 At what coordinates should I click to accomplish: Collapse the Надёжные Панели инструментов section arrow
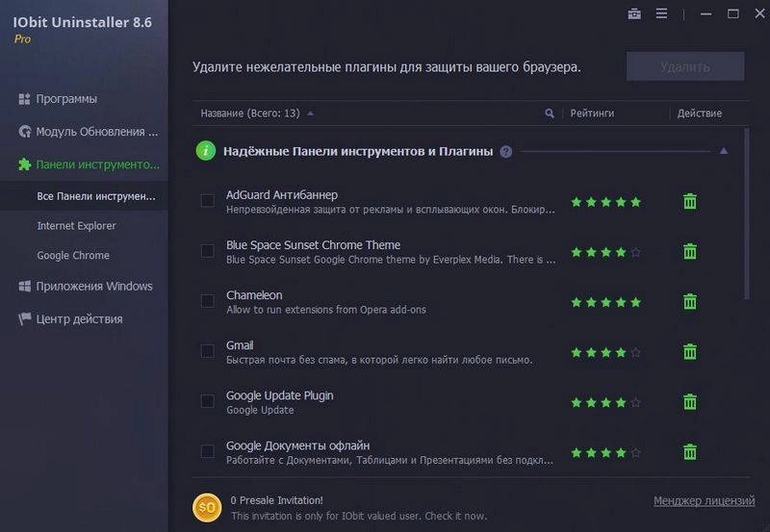point(724,151)
